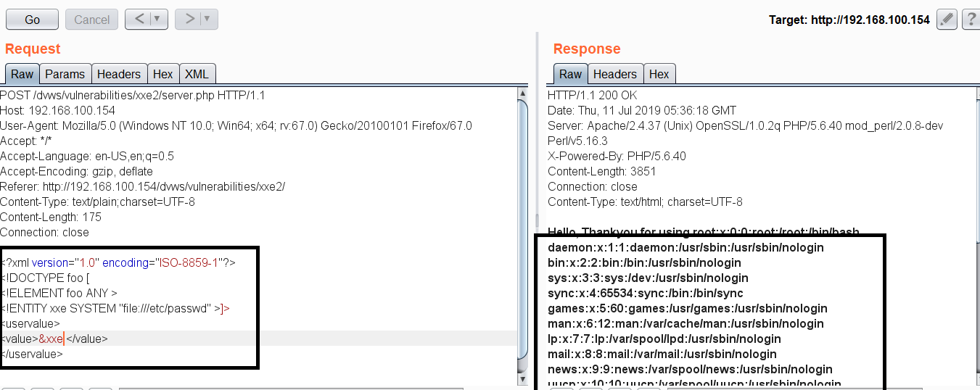Click Connection: close in the request
Screen dimensions: 980x390
tap(44, 233)
